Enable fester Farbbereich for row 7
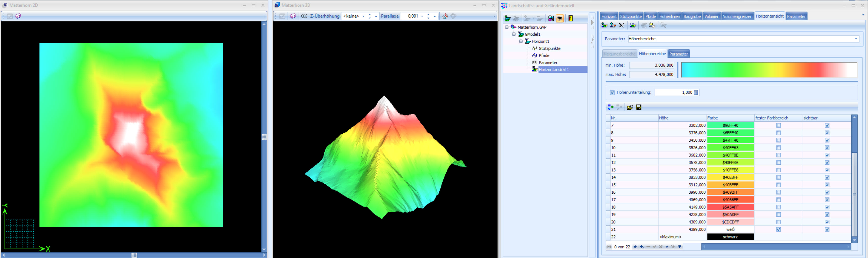 778,126
